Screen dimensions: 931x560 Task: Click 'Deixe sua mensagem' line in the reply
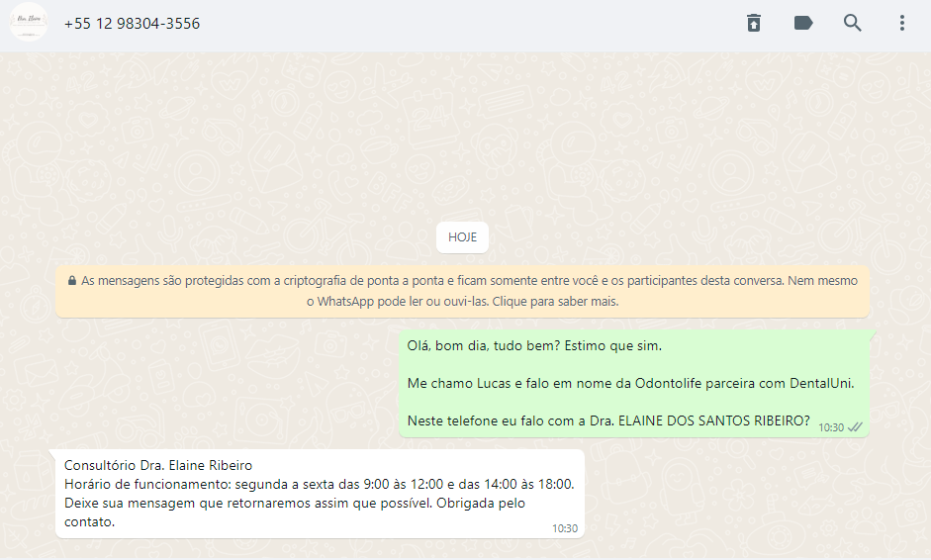tap(295, 503)
